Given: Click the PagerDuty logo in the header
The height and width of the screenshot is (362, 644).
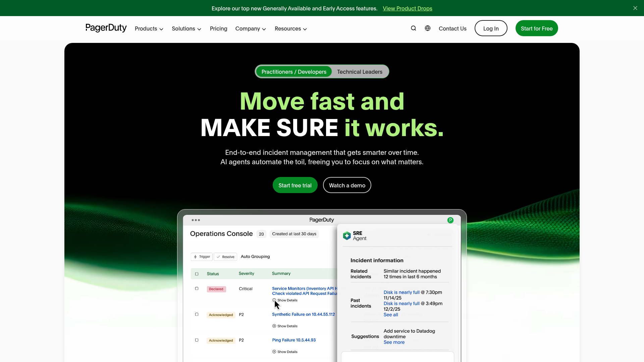Looking at the screenshot, I should [106, 28].
